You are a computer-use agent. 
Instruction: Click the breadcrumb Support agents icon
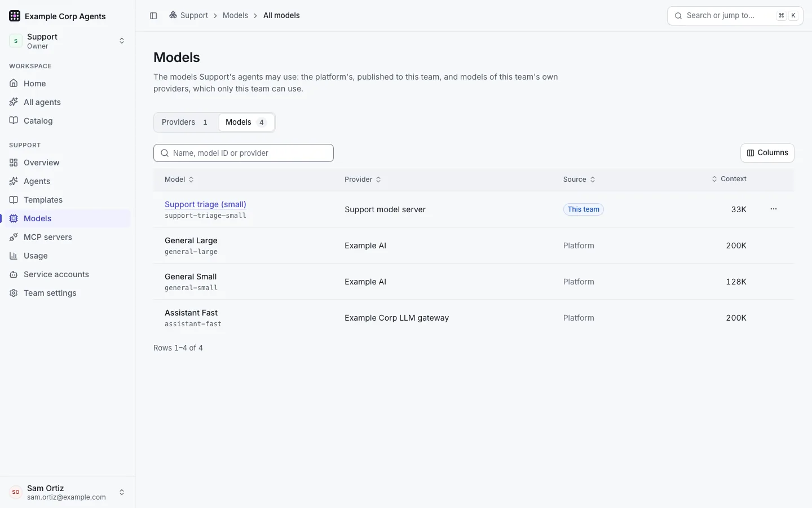[x=173, y=15]
